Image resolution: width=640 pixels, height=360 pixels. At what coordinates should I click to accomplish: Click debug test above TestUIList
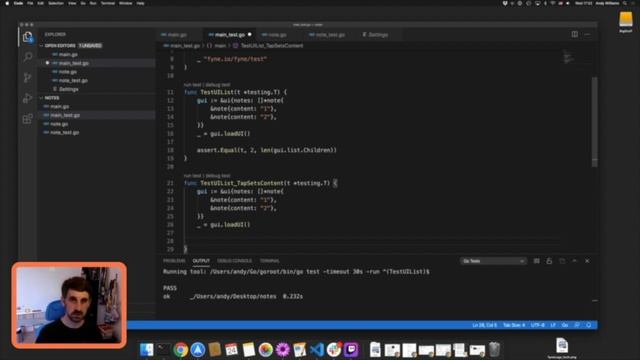tap(218, 85)
